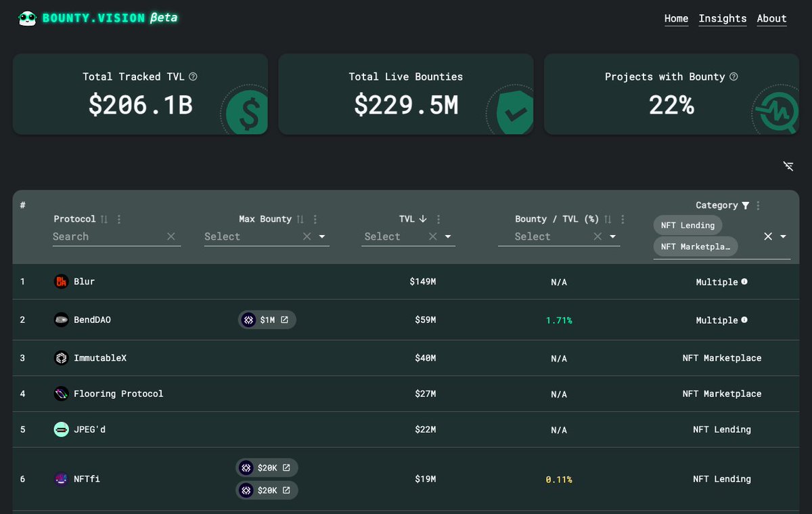
Task: Click Total Tracked TVL help icon
Action: pyautogui.click(x=193, y=77)
